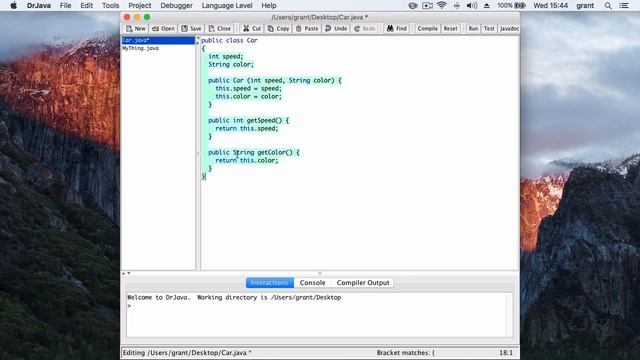Switch to the Interactions tab
This screenshot has width=640, height=360.
[x=270, y=282]
